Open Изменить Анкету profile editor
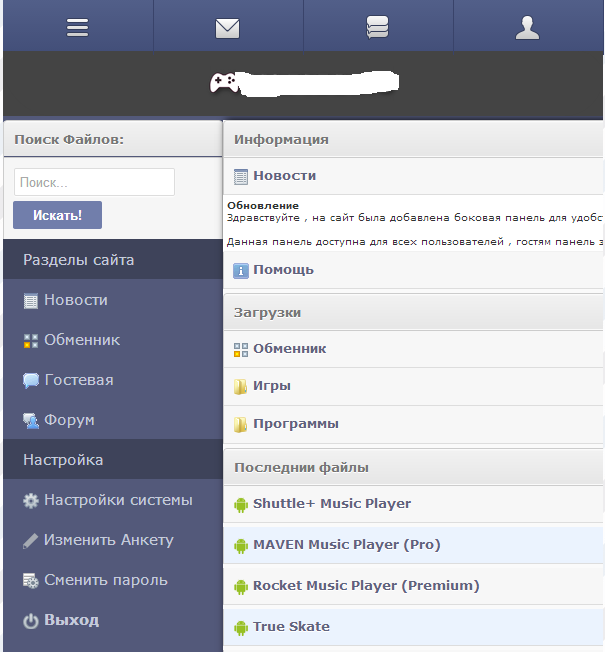 [x=108, y=540]
